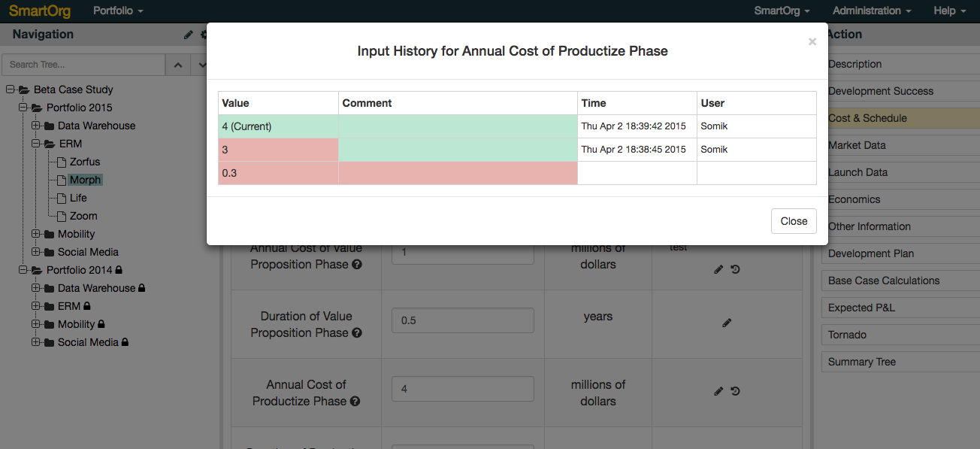Open the Market Data action
This screenshot has width=980, height=449.
[x=857, y=145]
